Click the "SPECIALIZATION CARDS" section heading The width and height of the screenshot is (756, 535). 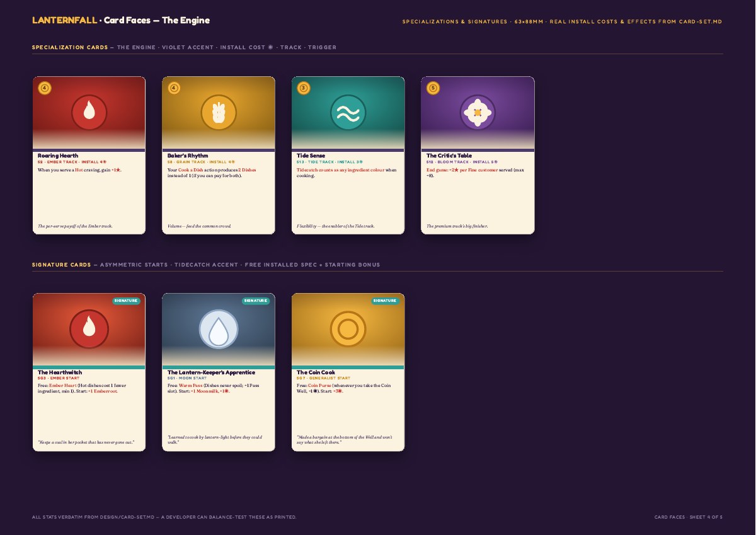(x=70, y=47)
